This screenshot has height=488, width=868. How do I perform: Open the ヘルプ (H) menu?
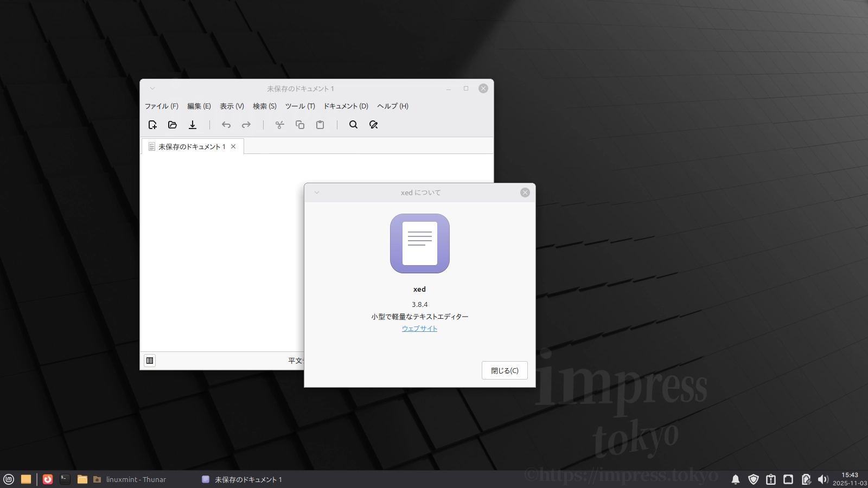(393, 106)
